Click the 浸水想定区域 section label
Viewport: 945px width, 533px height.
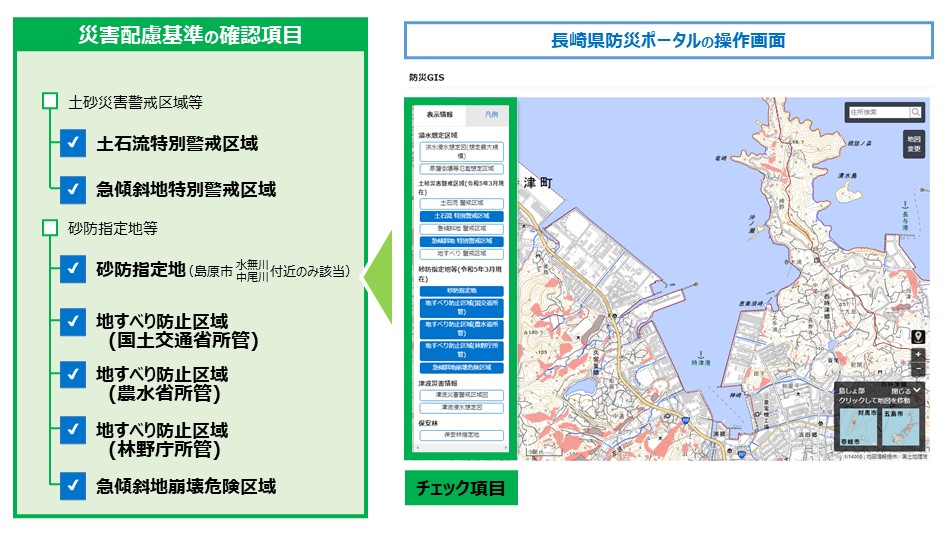click(x=438, y=135)
